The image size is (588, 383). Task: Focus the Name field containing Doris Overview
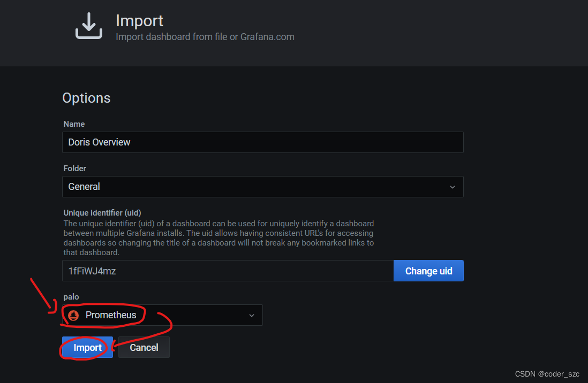click(262, 142)
